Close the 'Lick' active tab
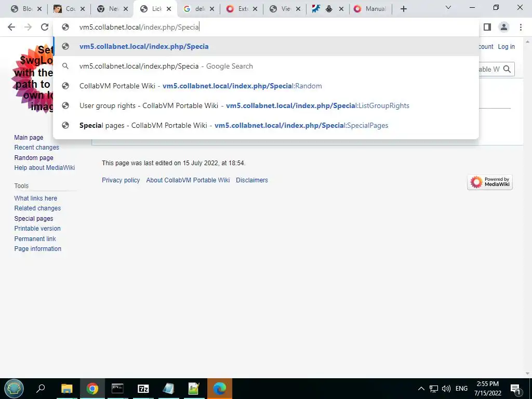Image resolution: width=532 pixels, height=399 pixels. [x=169, y=9]
